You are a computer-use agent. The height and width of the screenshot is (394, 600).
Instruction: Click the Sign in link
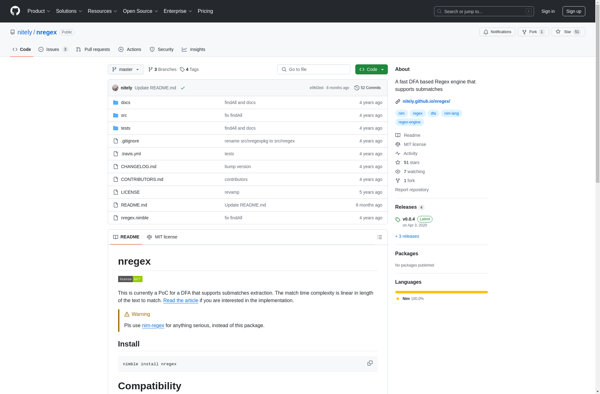click(x=548, y=11)
